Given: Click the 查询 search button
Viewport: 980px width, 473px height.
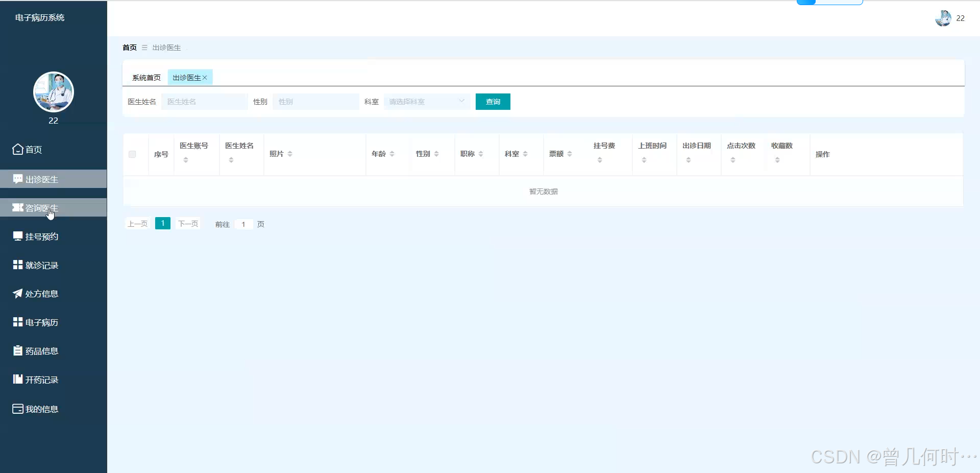Looking at the screenshot, I should [x=492, y=102].
